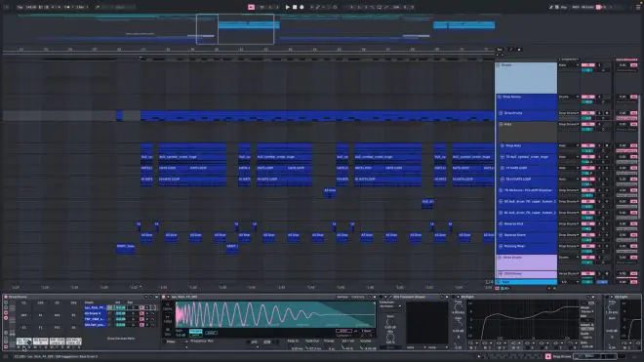Trigger the first drum pad in Drum Rack
The height and width of the screenshot is (362, 644).
pyautogui.click(x=23, y=342)
